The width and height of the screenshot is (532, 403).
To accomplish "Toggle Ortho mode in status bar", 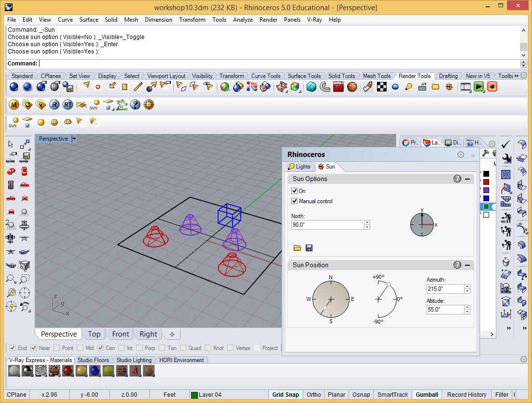I will (x=314, y=395).
